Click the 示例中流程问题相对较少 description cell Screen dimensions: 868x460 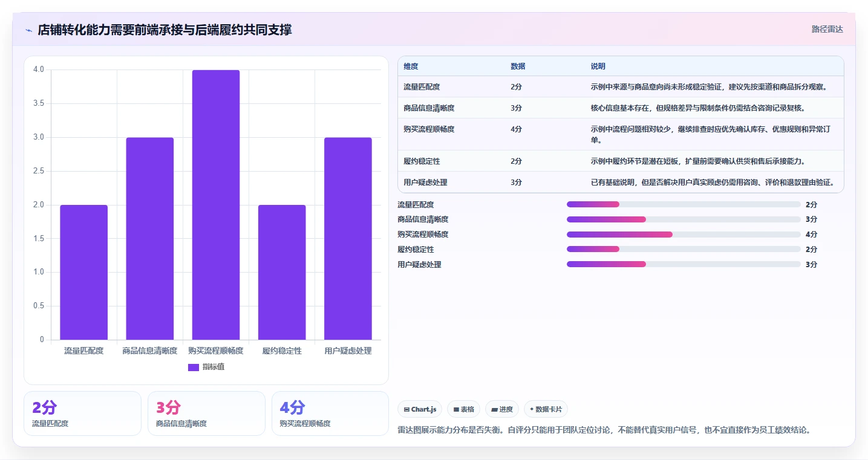pyautogui.click(x=713, y=134)
